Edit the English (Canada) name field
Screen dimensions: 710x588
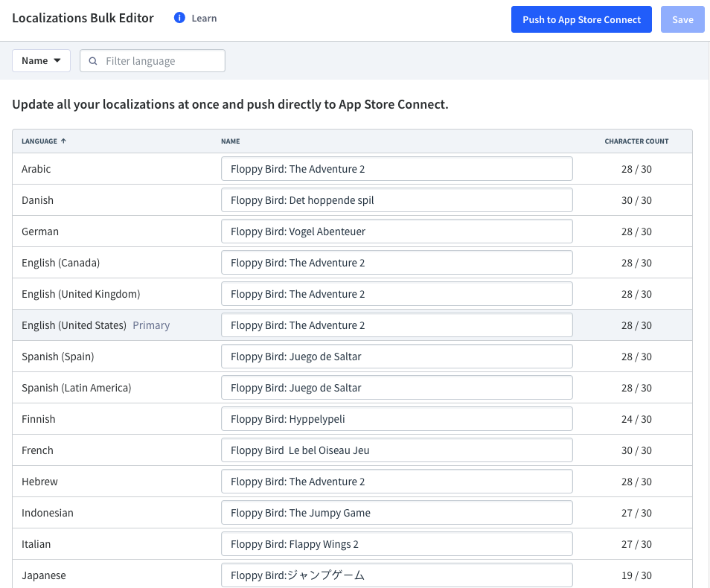click(397, 263)
